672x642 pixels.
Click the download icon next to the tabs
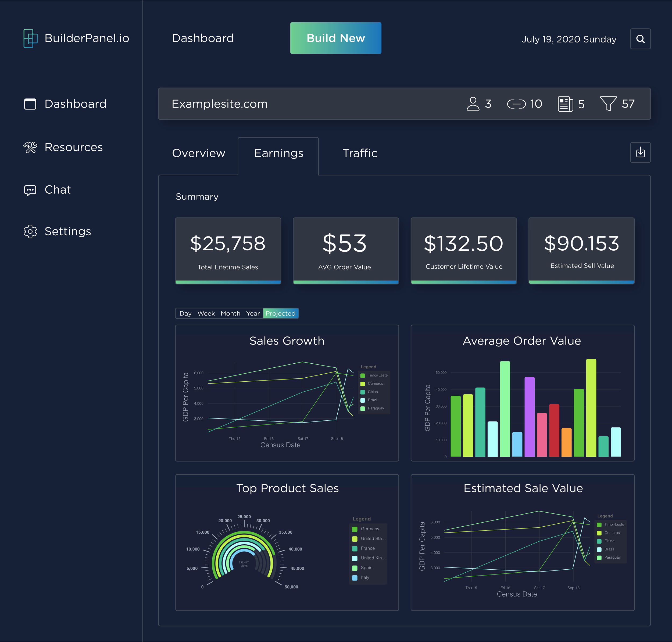coord(640,152)
